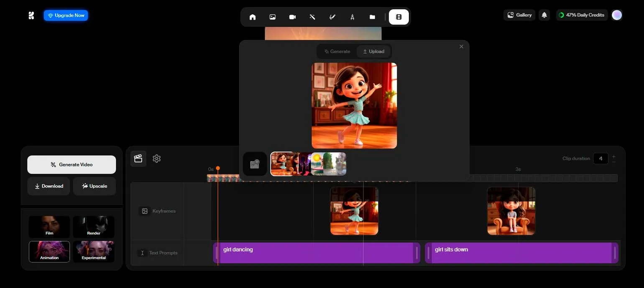Select the magic wand enhance tool
Image resolution: width=644 pixels, height=288 pixels.
tap(312, 17)
